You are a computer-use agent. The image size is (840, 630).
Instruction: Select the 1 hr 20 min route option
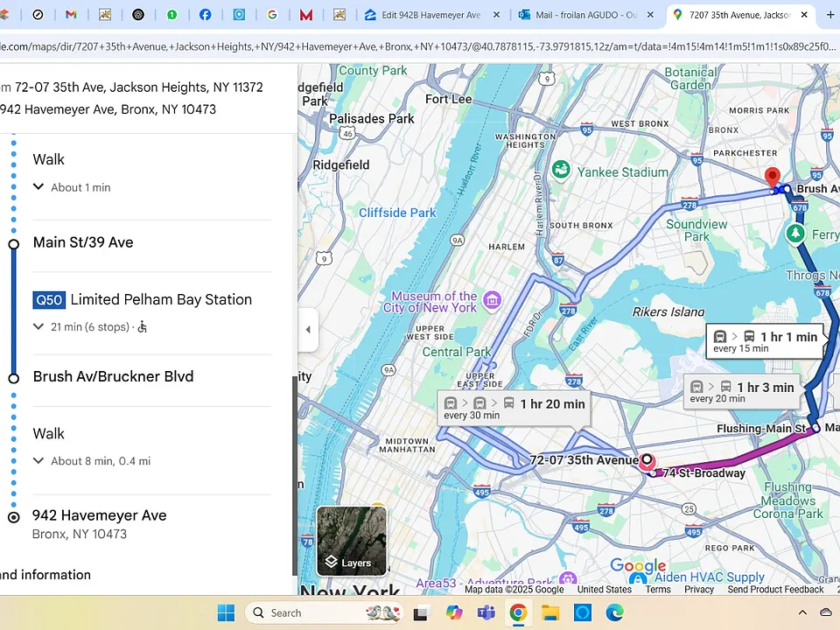click(514, 409)
